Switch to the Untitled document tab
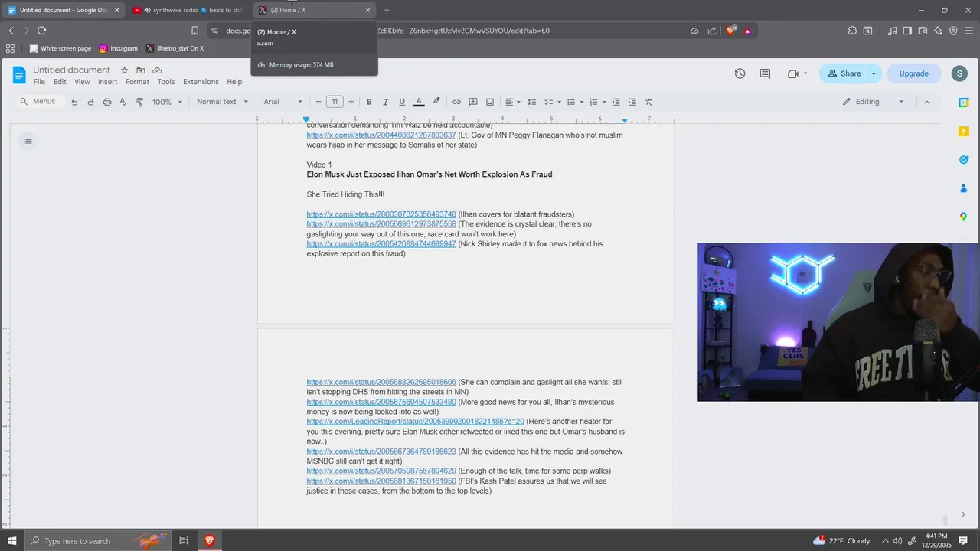The width and height of the screenshot is (980, 551). pyautogui.click(x=64, y=10)
